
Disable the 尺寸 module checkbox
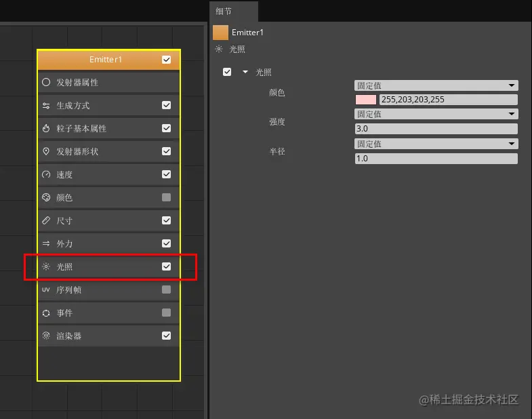point(166,220)
